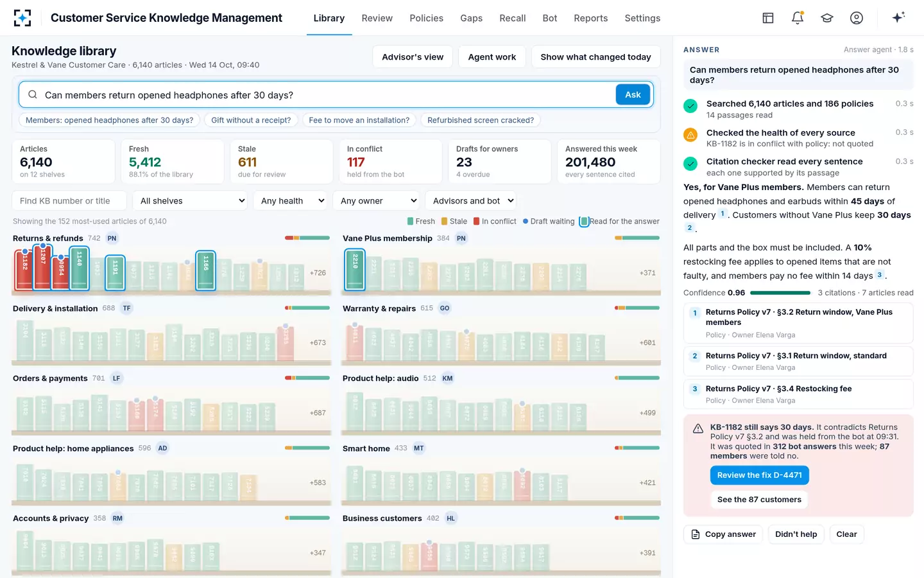Click the KM owner badge on Product help: audio
Image resolution: width=924 pixels, height=578 pixels.
[x=448, y=378]
